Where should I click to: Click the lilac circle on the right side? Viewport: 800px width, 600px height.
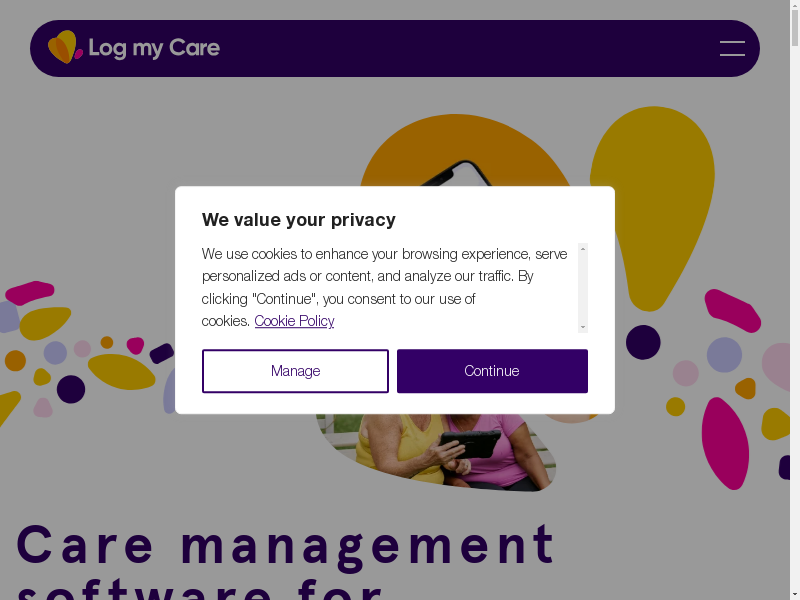pos(724,355)
